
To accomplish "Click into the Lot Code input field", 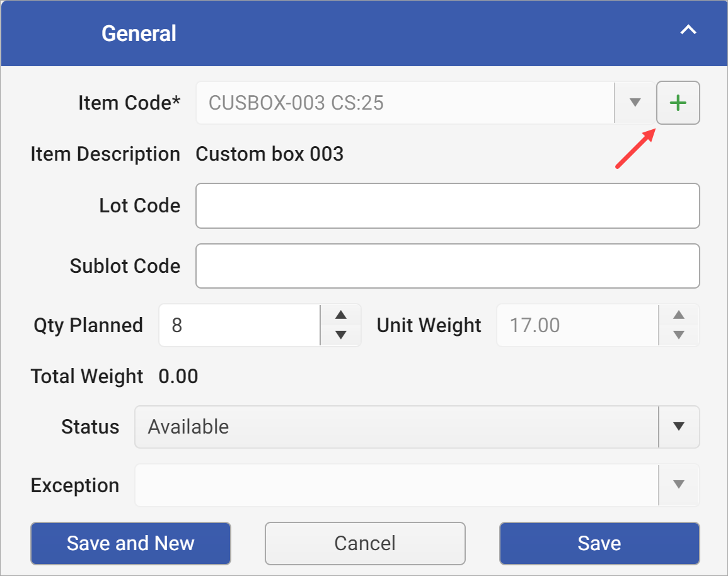I will [448, 205].
